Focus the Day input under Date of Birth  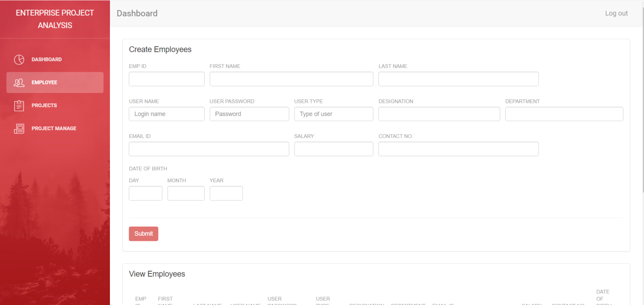(x=146, y=193)
